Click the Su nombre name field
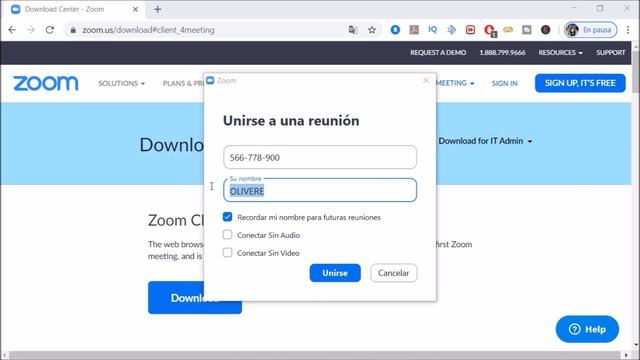This screenshot has height=360, width=640. point(320,190)
